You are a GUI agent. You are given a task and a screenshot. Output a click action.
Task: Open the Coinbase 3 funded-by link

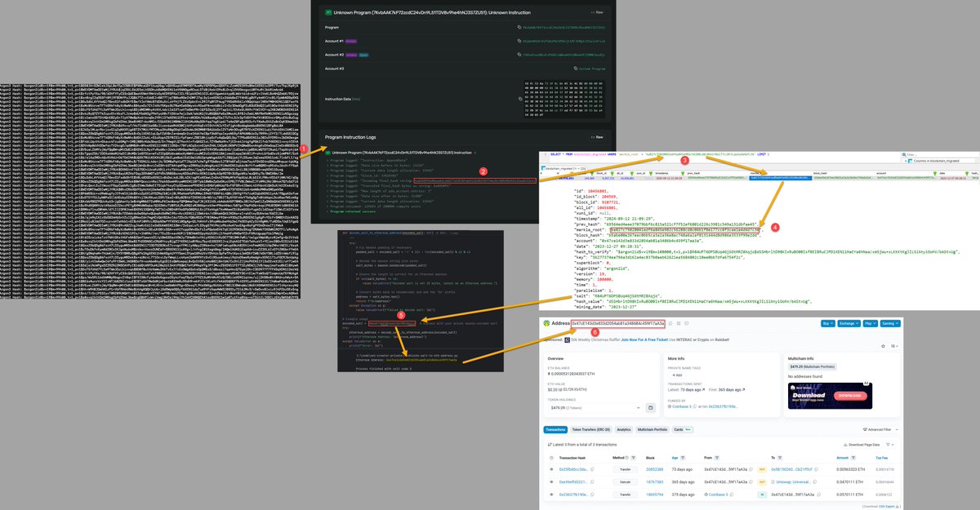pyautogui.click(x=682, y=406)
